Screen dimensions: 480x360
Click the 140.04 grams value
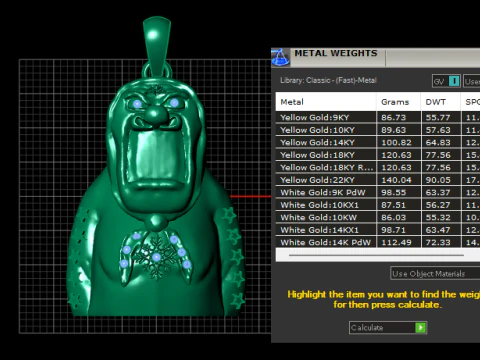[x=396, y=180]
